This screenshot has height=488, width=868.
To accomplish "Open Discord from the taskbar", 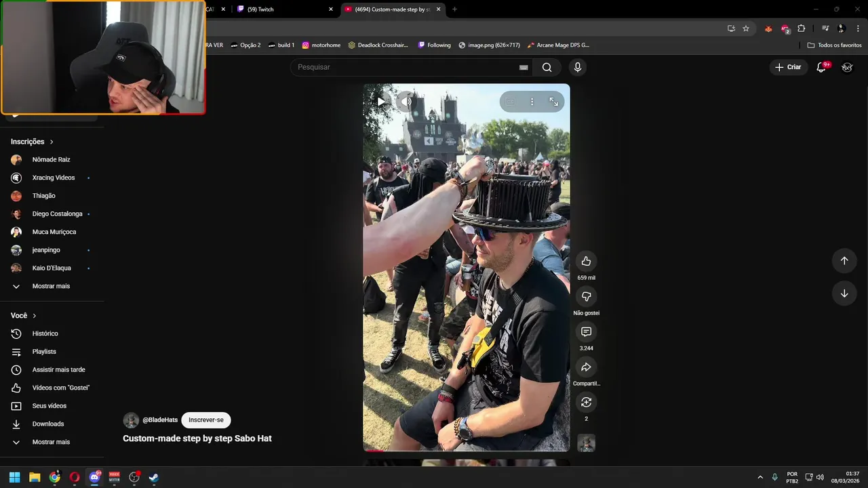I will coord(94,477).
